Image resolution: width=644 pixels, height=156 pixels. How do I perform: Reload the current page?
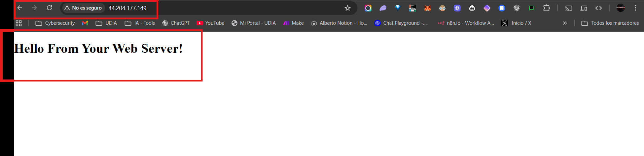coord(49,8)
